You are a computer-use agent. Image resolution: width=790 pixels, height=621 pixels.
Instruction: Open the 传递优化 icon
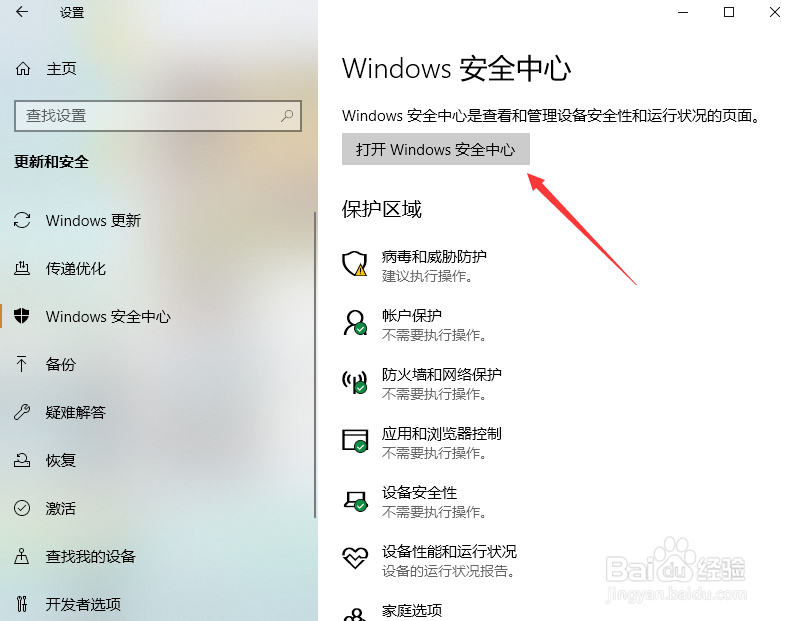pos(22,268)
